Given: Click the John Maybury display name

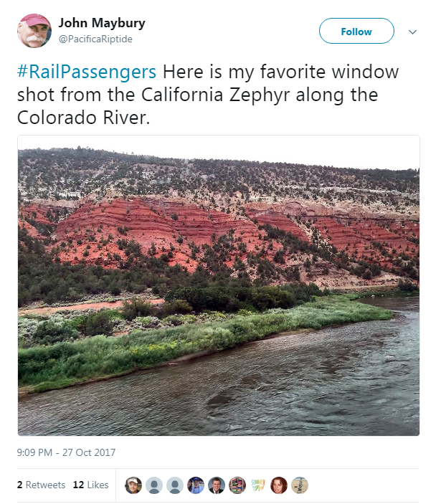Looking at the screenshot, I should (102, 23).
